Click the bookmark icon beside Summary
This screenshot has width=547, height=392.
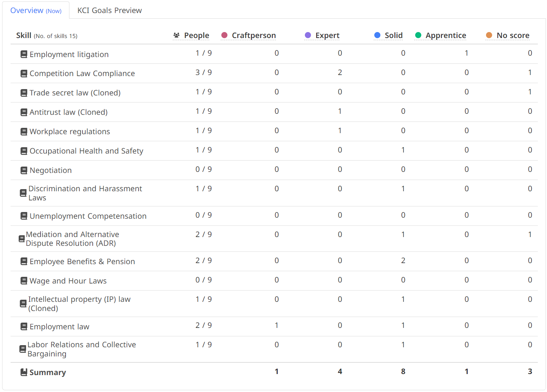click(x=24, y=372)
